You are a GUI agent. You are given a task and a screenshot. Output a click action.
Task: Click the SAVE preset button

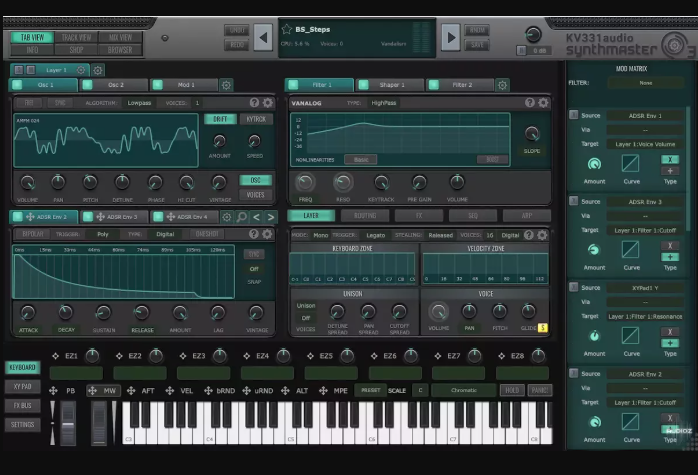coord(477,45)
